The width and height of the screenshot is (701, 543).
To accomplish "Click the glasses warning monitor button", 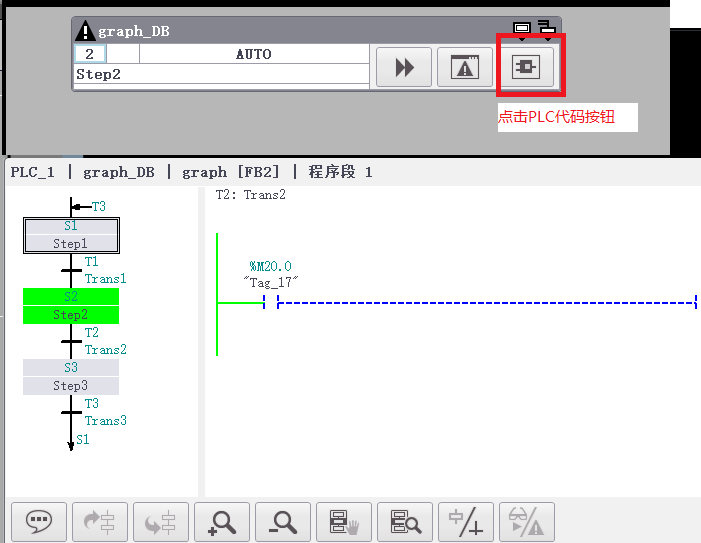I will pyautogui.click(x=527, y=522).
